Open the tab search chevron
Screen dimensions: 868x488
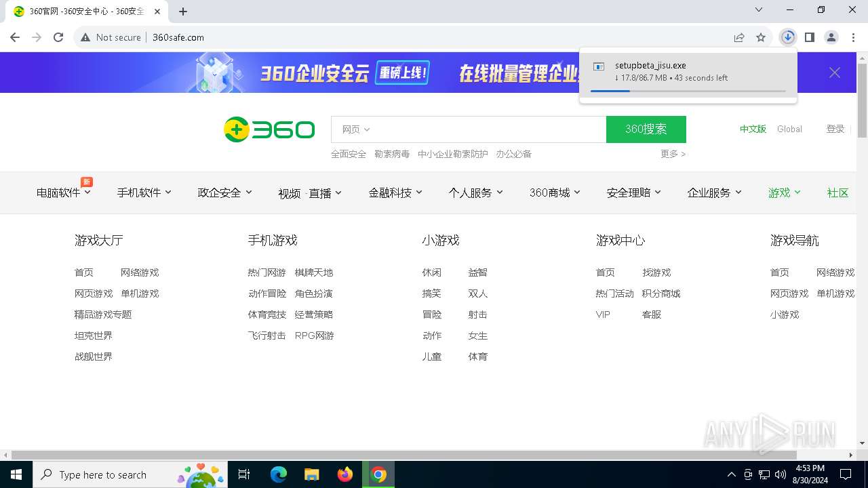tap(759, 9)
